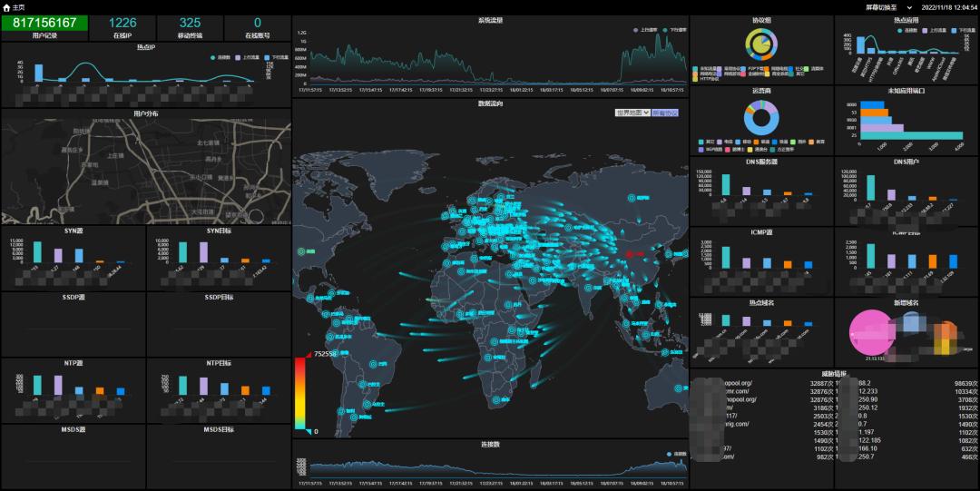Toggle 连接数 legend in the 热点应用 chart
Viewport: 980px width, 491px height.
click(x=907, y=30)
